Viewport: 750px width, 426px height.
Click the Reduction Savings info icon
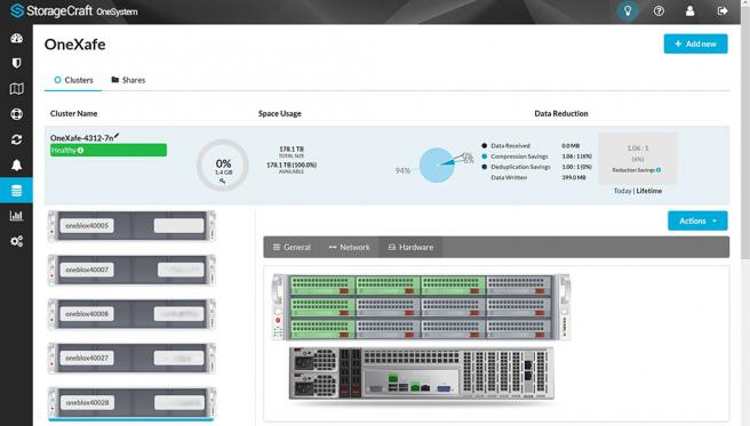tap(659, 170)
